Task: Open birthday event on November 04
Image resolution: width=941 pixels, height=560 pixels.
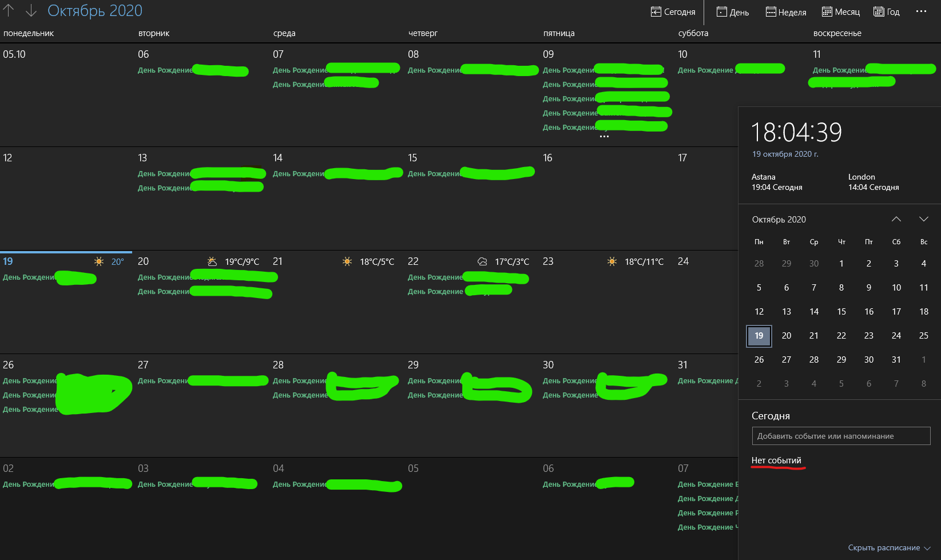Action: point(337,484)
